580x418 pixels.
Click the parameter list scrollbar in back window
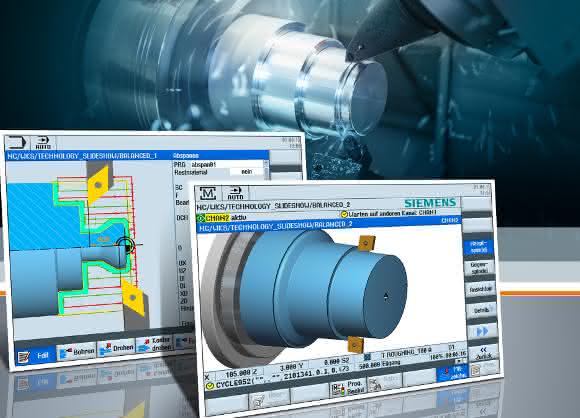tap(266, 169)
